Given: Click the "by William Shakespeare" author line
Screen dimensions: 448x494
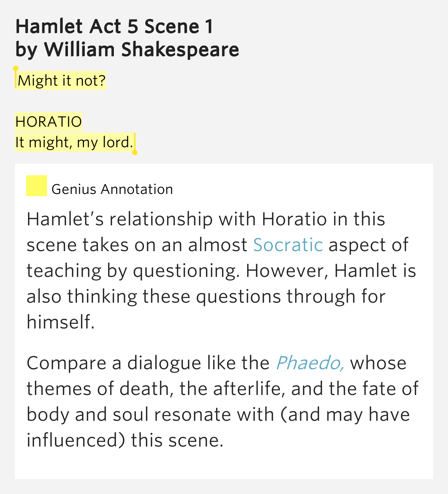Looking at the screenshot, I should pyautogui.click(x=127, y=50).
